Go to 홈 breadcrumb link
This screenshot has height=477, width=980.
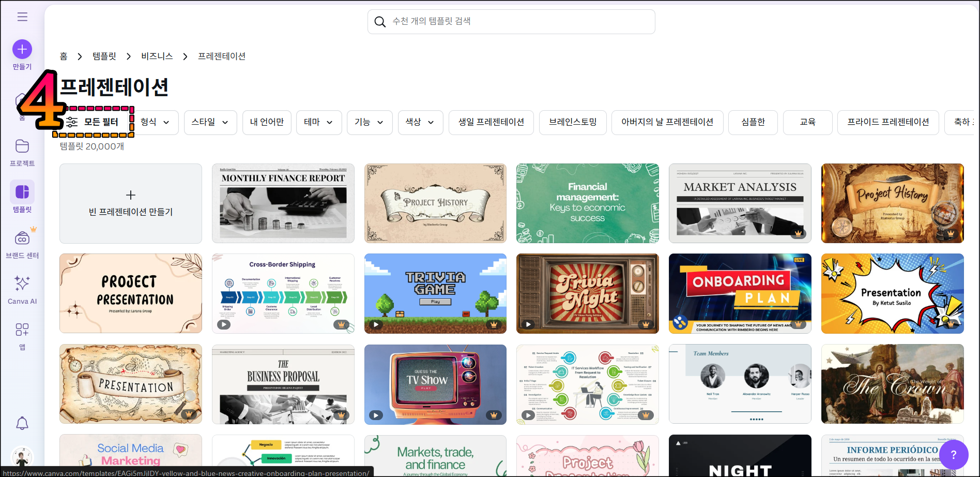point(64,56)
